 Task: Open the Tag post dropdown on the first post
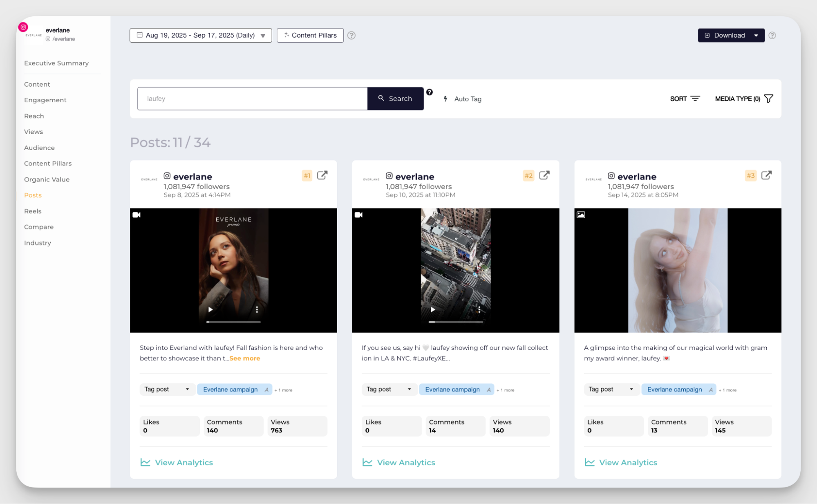167,389
